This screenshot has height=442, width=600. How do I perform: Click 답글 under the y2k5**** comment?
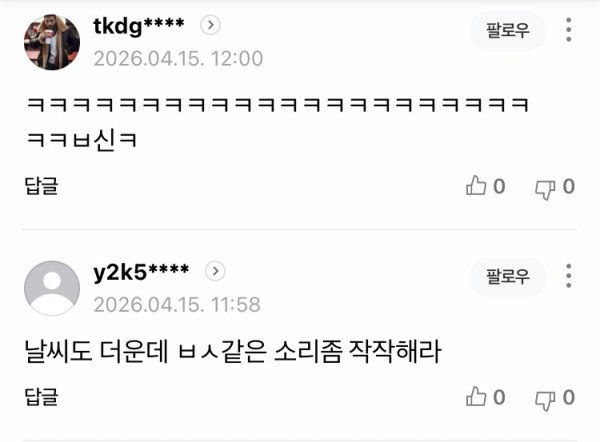[x=41, y=396]
